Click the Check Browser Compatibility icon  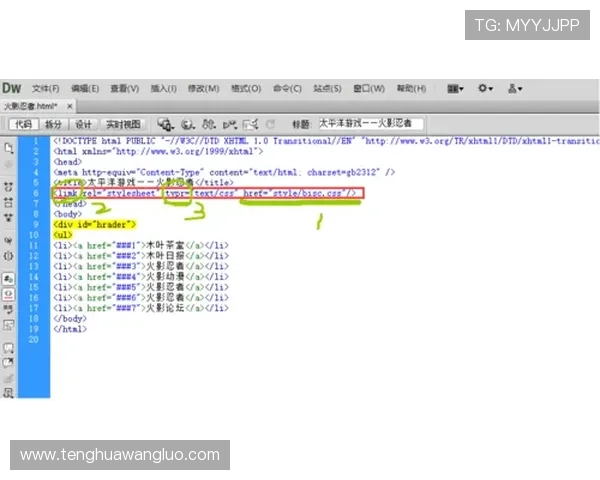click(251, 124)
